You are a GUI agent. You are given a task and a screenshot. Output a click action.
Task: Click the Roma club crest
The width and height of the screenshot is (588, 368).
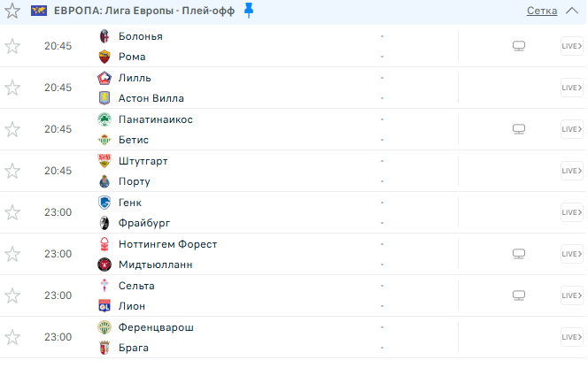[x=104, y=57]
